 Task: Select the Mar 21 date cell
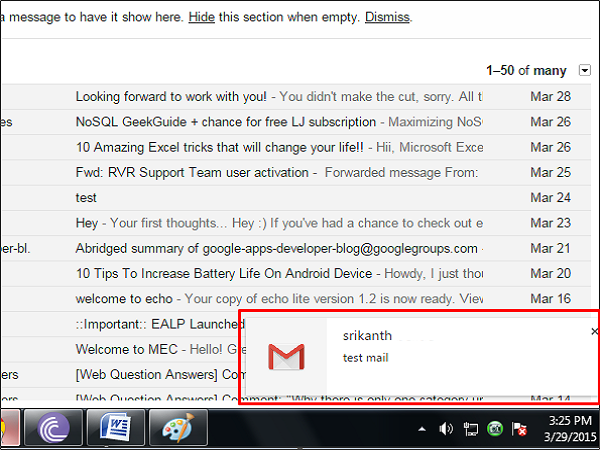tap(550, 248)
